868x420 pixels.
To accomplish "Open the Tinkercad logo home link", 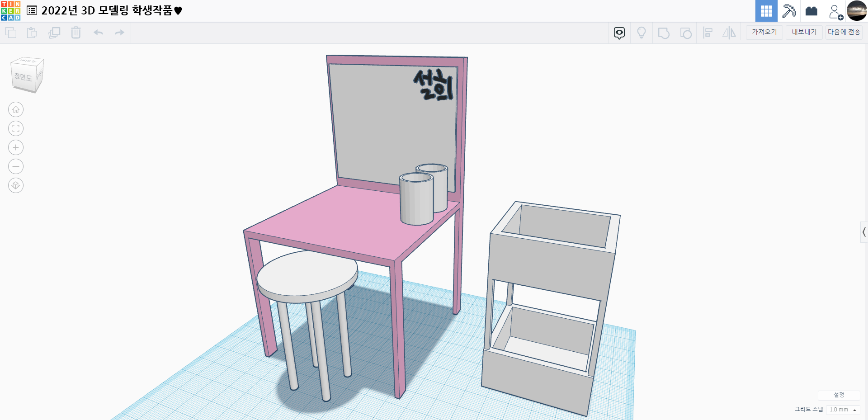I will tap(11, 11).
